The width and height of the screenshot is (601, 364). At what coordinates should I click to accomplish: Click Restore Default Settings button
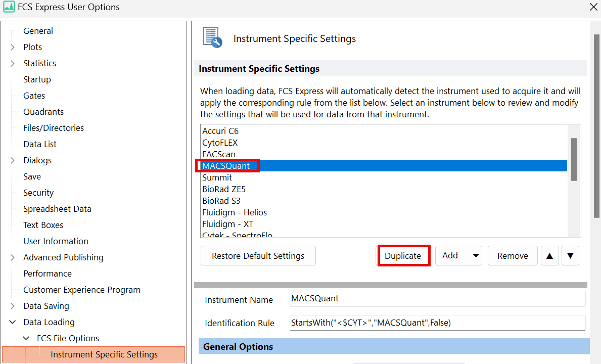[258, 256]
